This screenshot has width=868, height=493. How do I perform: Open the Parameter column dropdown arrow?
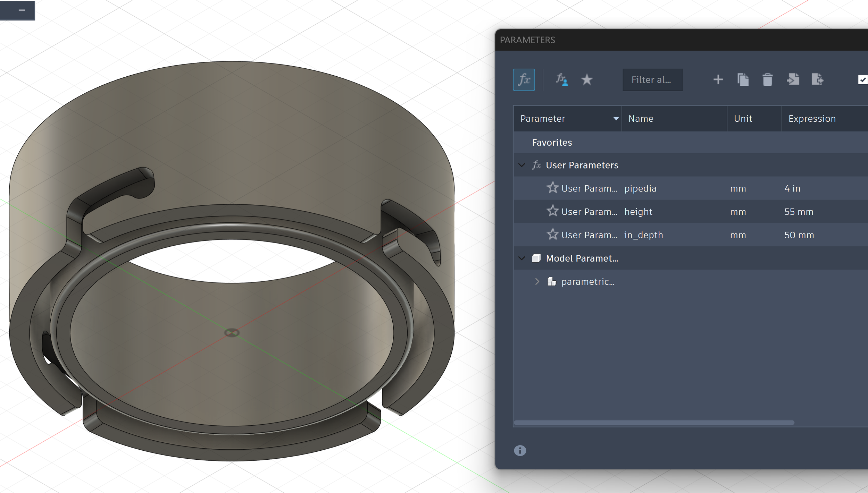tap(616, 119)
